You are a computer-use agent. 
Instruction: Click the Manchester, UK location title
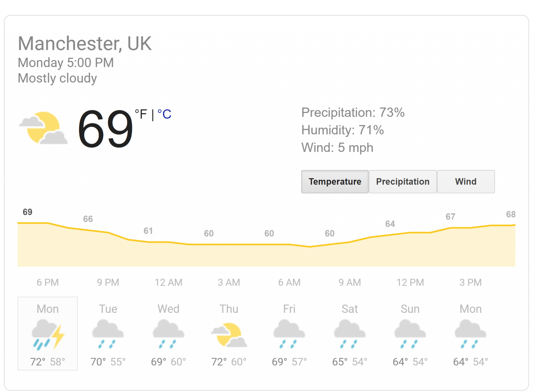[85, 43]
